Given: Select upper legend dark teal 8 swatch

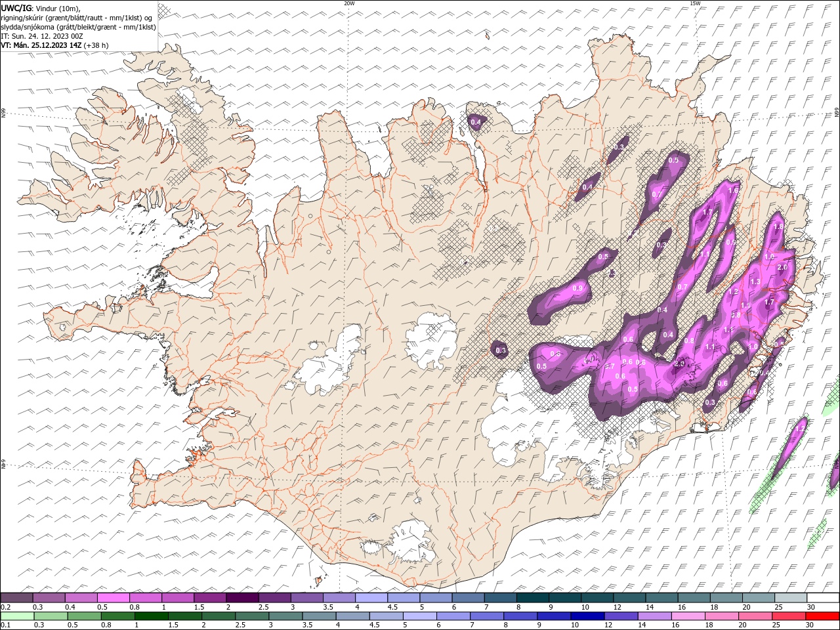Looking at the screenshot, I should [532, 598].
